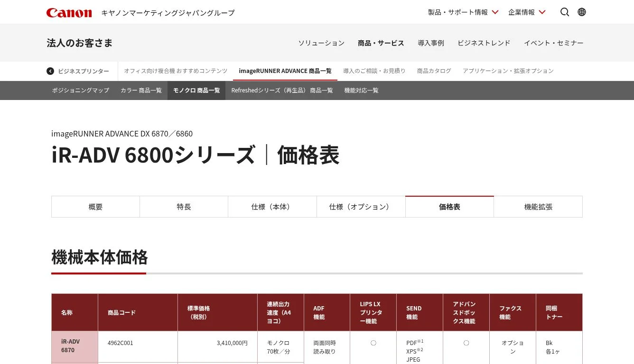Select モノクロ 商品一覧 submenu item
The width and height of the screenshot is (634, 364).
(x=196, y=91)
